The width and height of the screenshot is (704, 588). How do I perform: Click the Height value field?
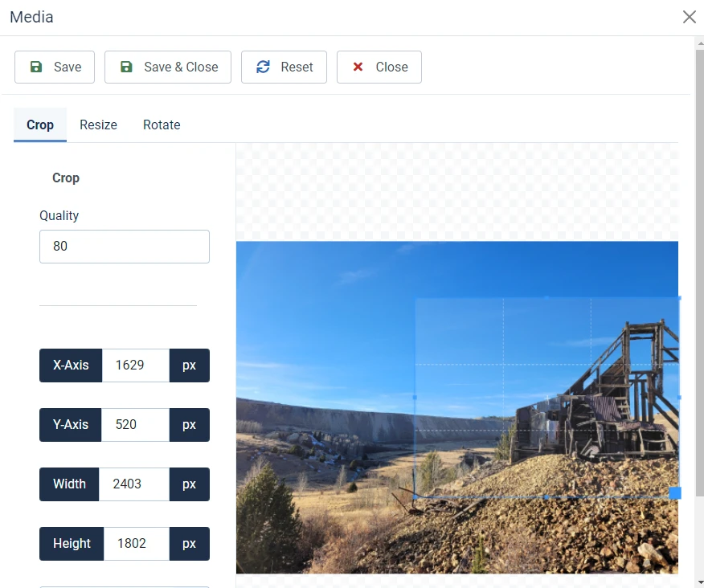coord(137,544)
